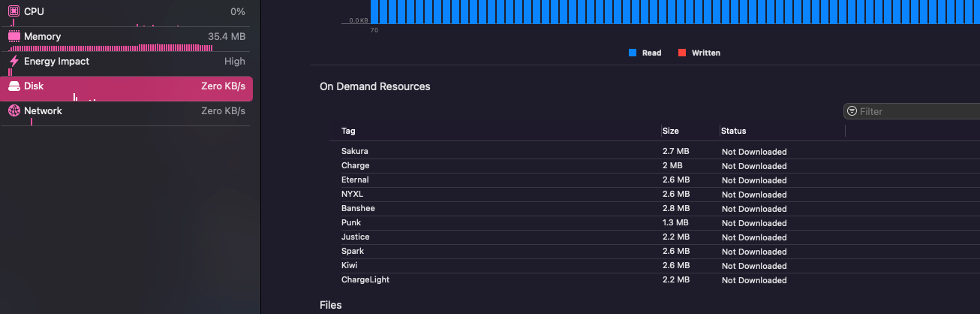Click the On Demand Resources heading
Screen dimensions: 980x314
tap(375, 86)
